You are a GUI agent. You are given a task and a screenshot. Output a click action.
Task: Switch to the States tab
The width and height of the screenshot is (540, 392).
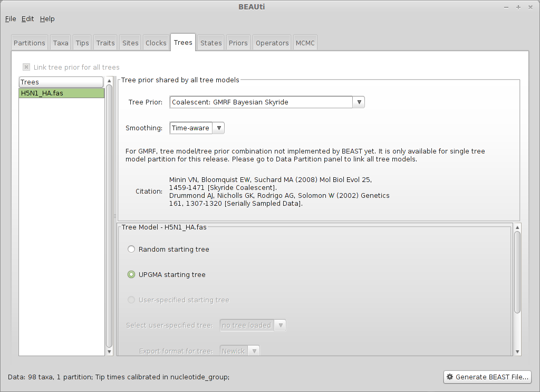(211, 43)
